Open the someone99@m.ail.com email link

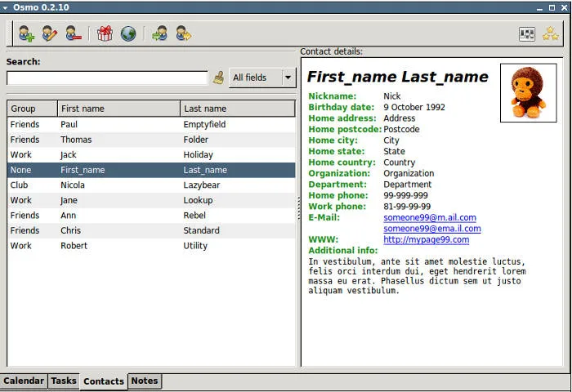click(429, 218)
